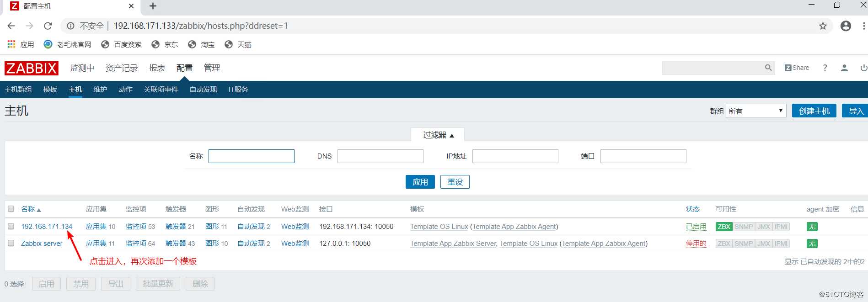Focus the DNS filter field

pyautogui.click(x=380, y=156)
